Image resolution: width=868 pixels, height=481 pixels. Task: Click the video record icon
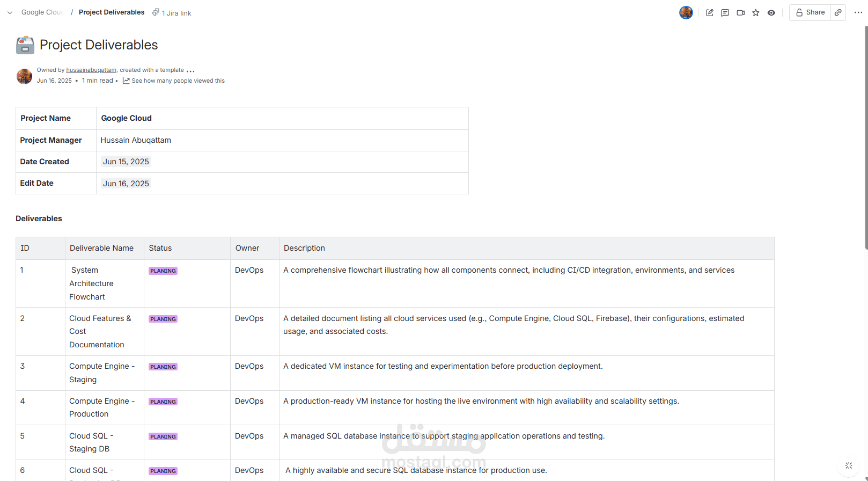[740, 13]
